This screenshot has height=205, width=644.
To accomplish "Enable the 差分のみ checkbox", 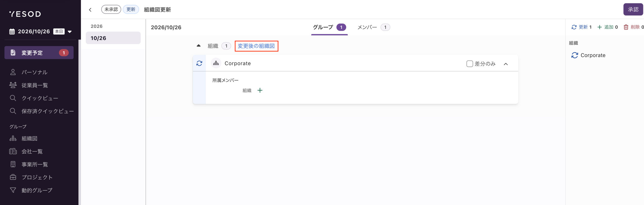I will (469, 64).
